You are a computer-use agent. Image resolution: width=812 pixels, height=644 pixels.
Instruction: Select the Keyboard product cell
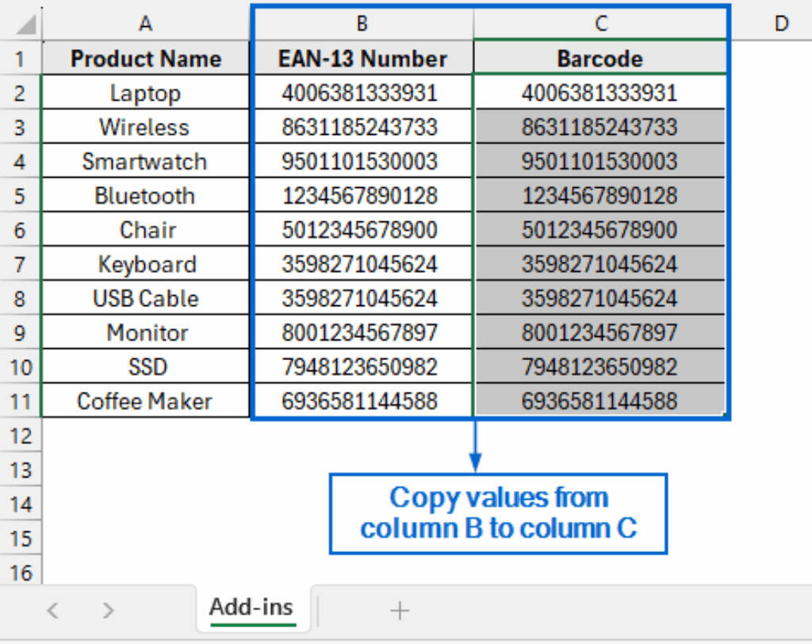(x=145, y=263)
